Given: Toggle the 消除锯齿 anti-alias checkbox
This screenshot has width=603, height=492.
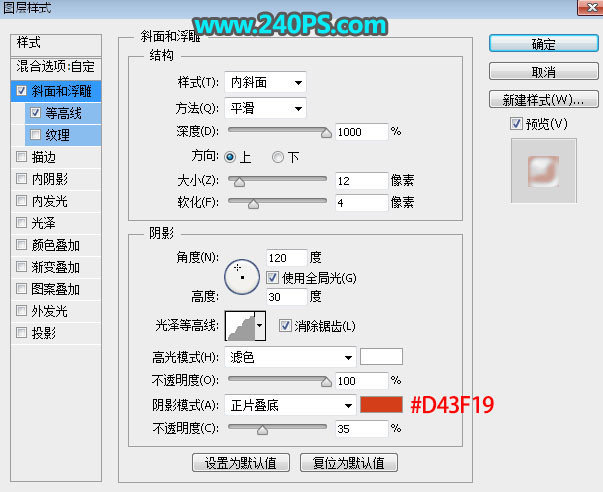Looking at the screenshot, I should click(x=285, y=326).
